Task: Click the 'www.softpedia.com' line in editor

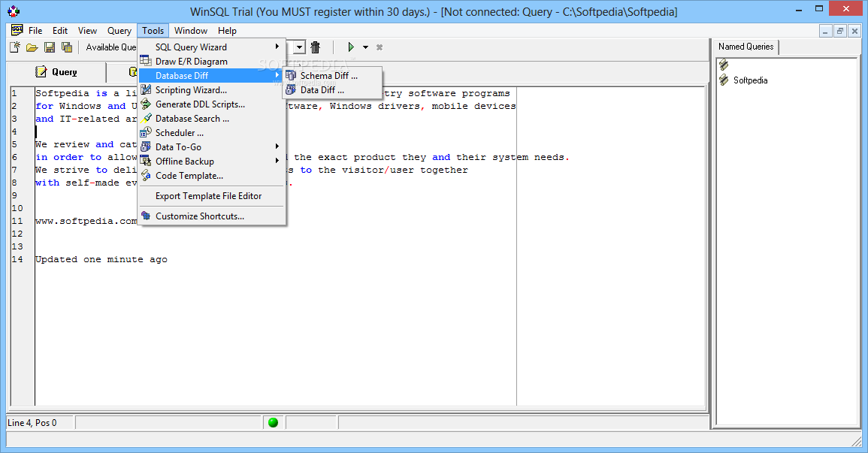Action: click(86, 221)
